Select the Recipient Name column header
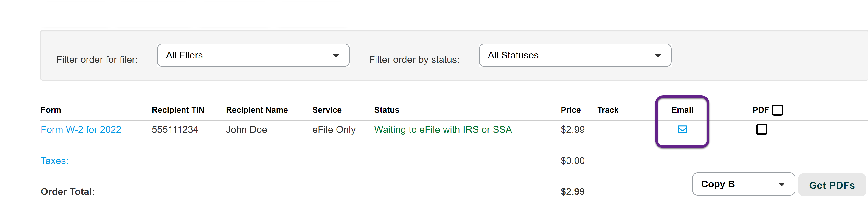868x200 pixels. (x=257, y=110)
